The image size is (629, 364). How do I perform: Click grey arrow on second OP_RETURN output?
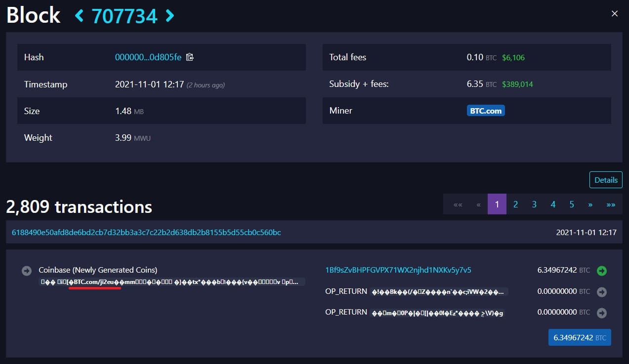pyautogui.click(x=601, y=313)
